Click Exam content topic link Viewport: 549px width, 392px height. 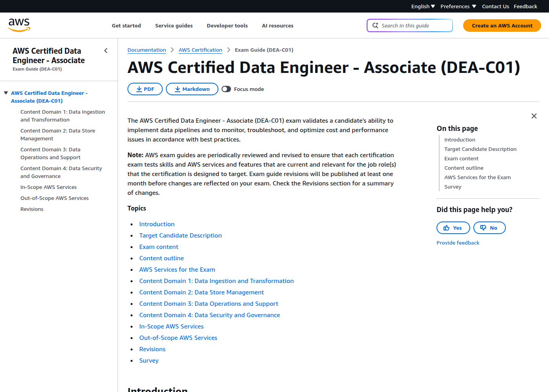[158, 247]
